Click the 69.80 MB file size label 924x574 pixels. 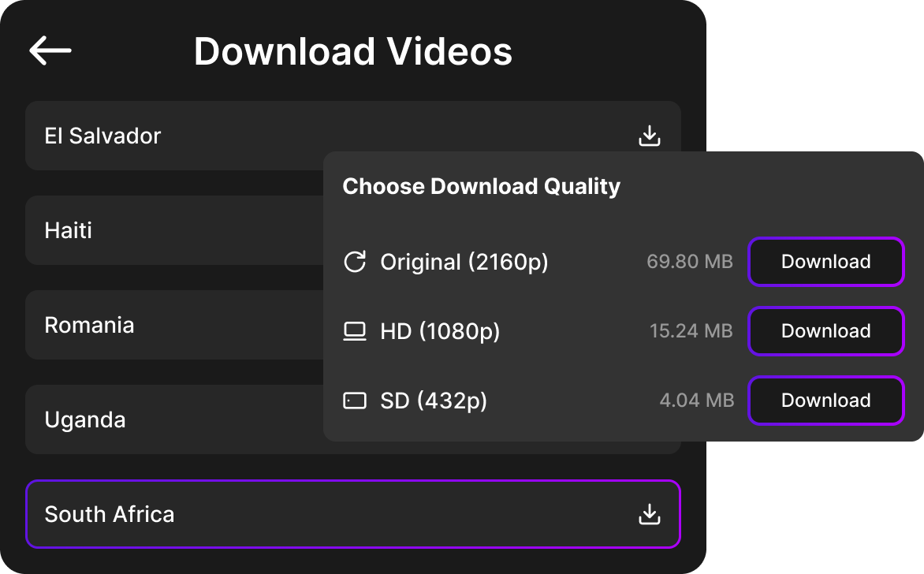click(689, 262)
